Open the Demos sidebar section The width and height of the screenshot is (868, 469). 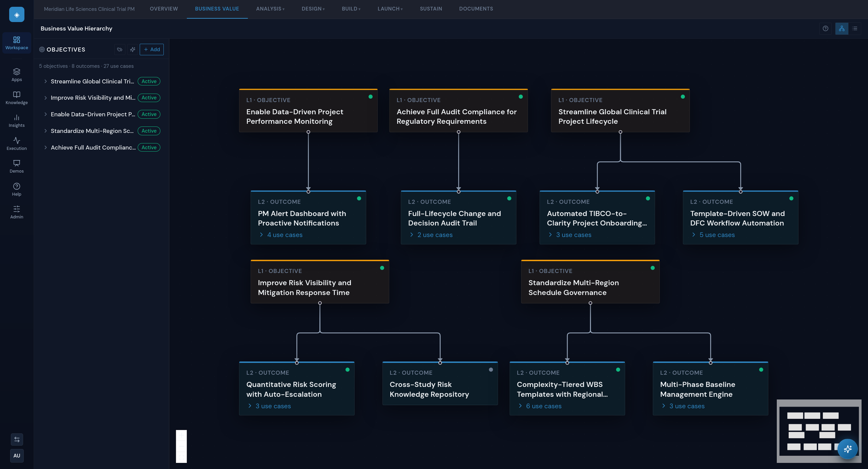point(17,166)
